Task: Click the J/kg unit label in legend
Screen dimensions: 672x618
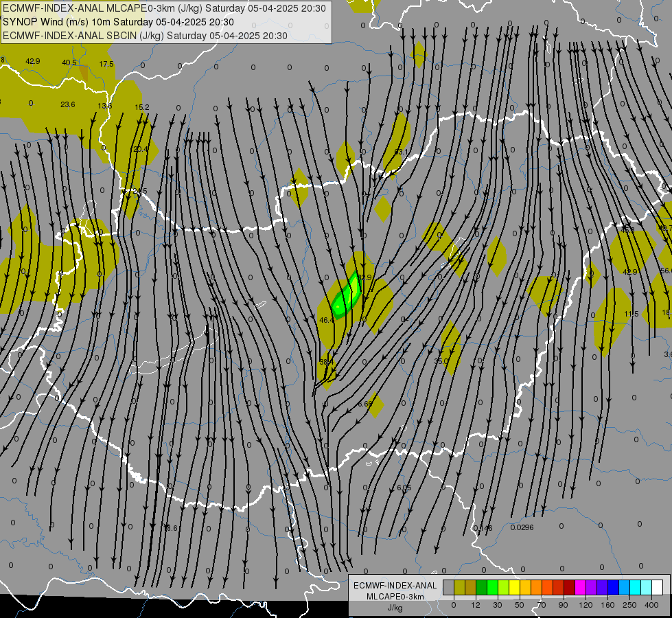Action: [x=395, y=608]
